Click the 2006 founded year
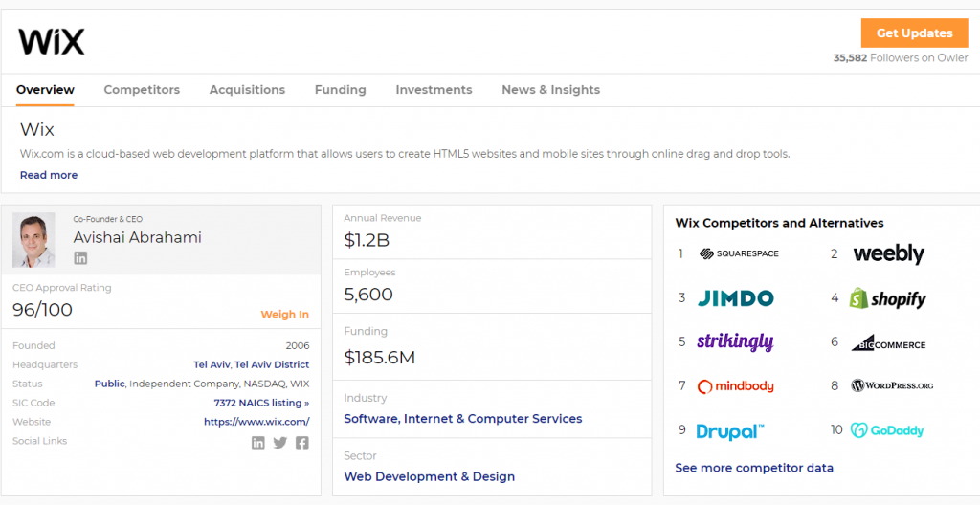The height and width of the screenshot is (505, 980). (298, 345)
